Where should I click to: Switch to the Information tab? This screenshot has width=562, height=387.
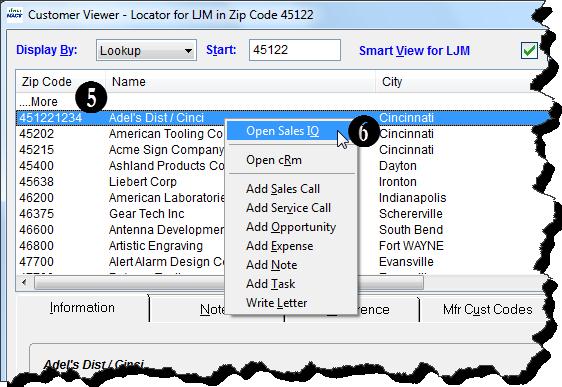click(x=82, y=308)
